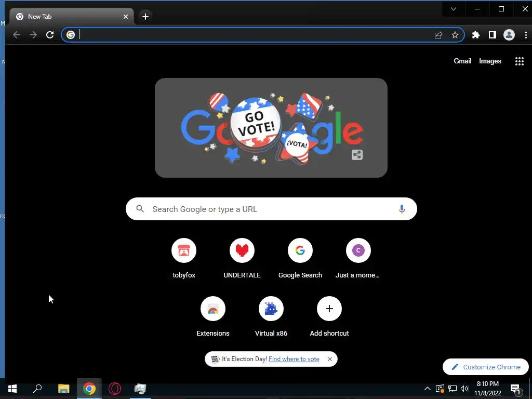Open File Explorer from taskbar
This screenshot has height=399, width=532.
(x=63, y=389)
